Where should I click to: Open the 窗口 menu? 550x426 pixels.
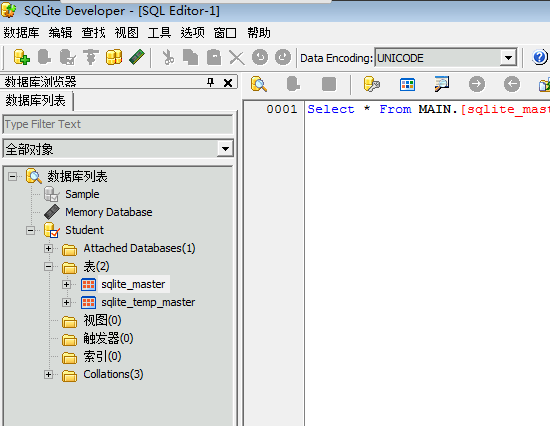[225, 33]
